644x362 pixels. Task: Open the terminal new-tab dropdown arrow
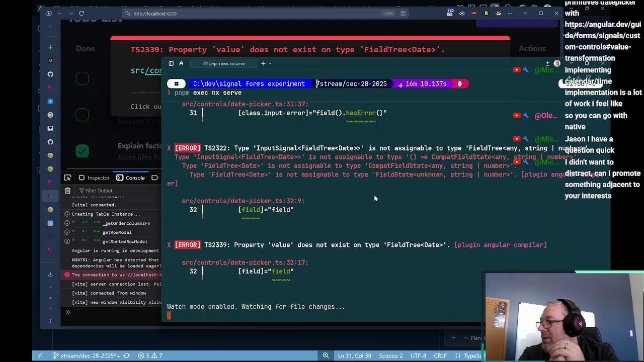point(270,63)
